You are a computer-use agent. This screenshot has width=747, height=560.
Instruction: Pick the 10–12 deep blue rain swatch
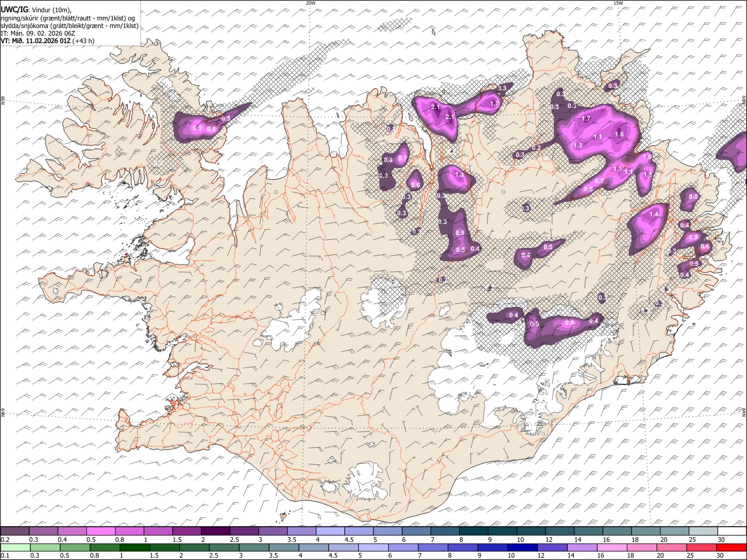pyautogui.click(x=522, y=547)
